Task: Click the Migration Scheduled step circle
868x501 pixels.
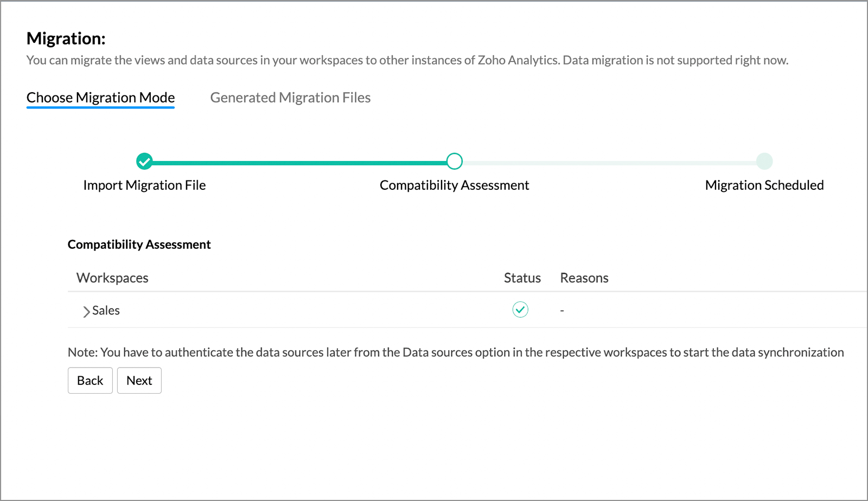Action: pos(764,161)
